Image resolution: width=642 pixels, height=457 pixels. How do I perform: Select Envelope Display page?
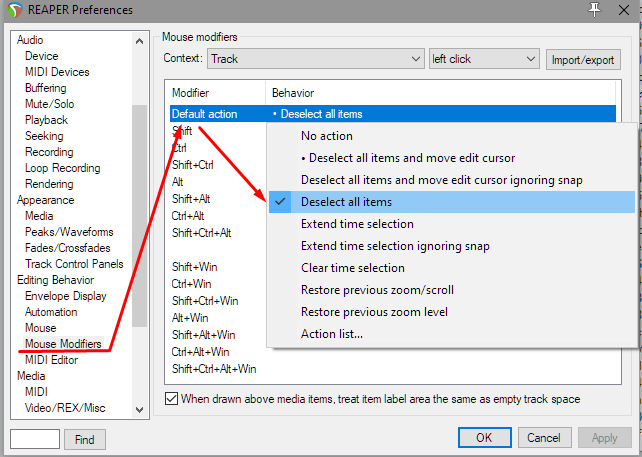tap(66, 296)
